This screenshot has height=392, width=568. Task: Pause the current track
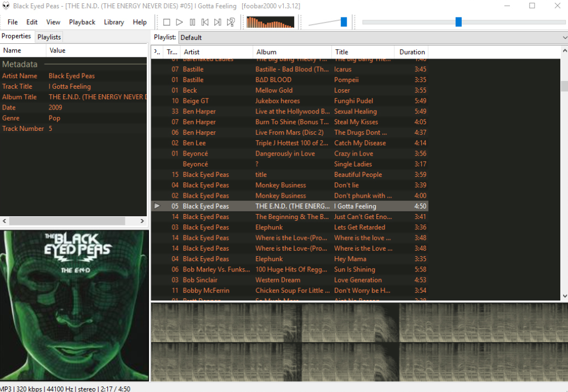[192, 22]
